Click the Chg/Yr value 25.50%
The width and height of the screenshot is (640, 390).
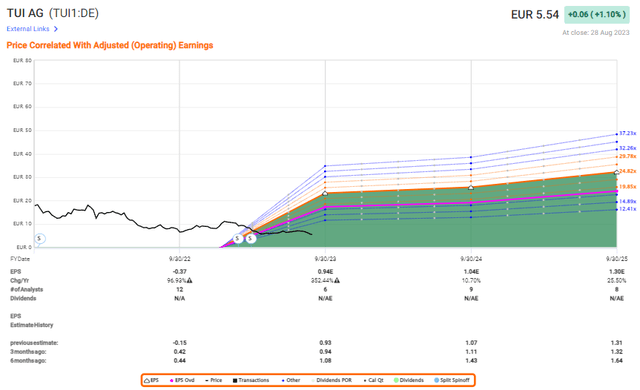pos(616,281)
